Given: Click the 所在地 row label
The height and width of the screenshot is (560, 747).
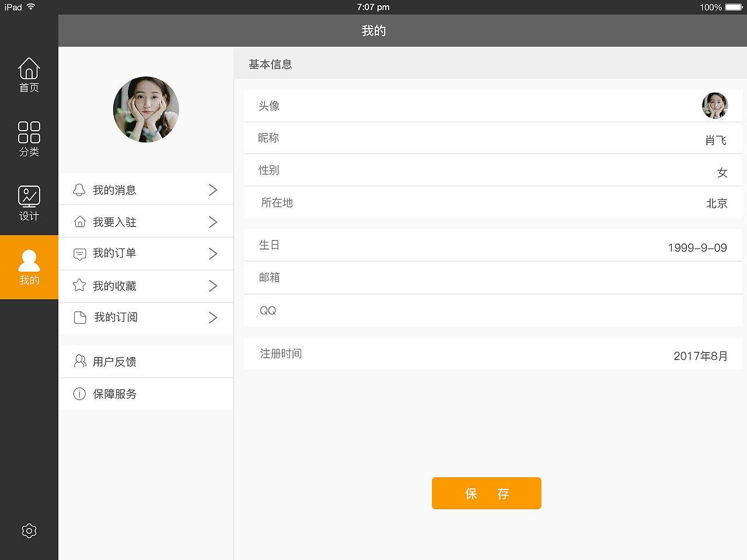Looking at the screenshot, I should pos(277,202).
